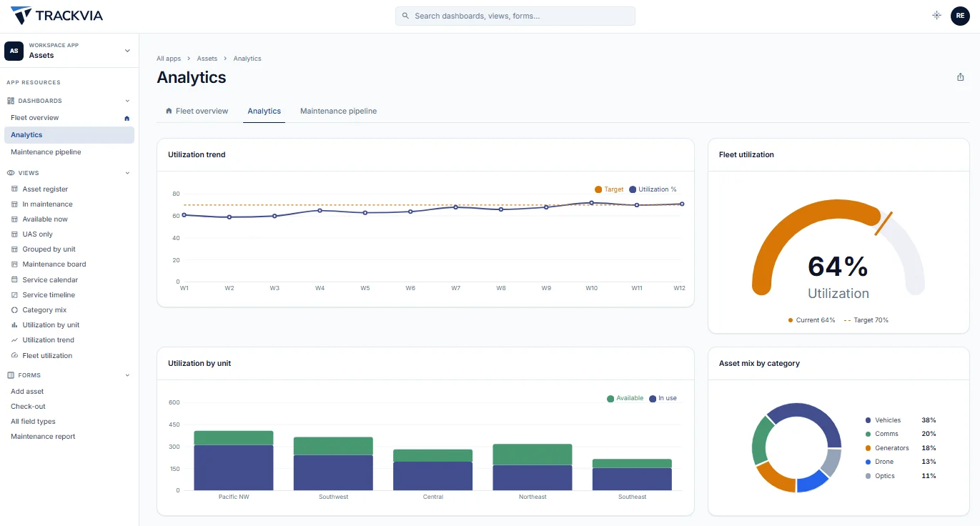Toggle Generators in the asset mix legend
980x526 pixels.
(x=900, y=448)
